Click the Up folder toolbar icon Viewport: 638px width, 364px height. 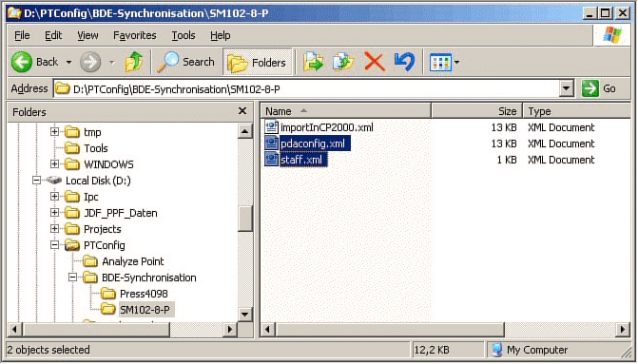[133, 62]
